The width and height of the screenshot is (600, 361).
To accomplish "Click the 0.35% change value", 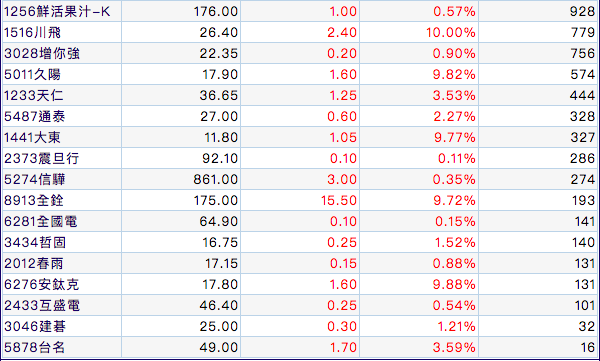I will [454, 180].
